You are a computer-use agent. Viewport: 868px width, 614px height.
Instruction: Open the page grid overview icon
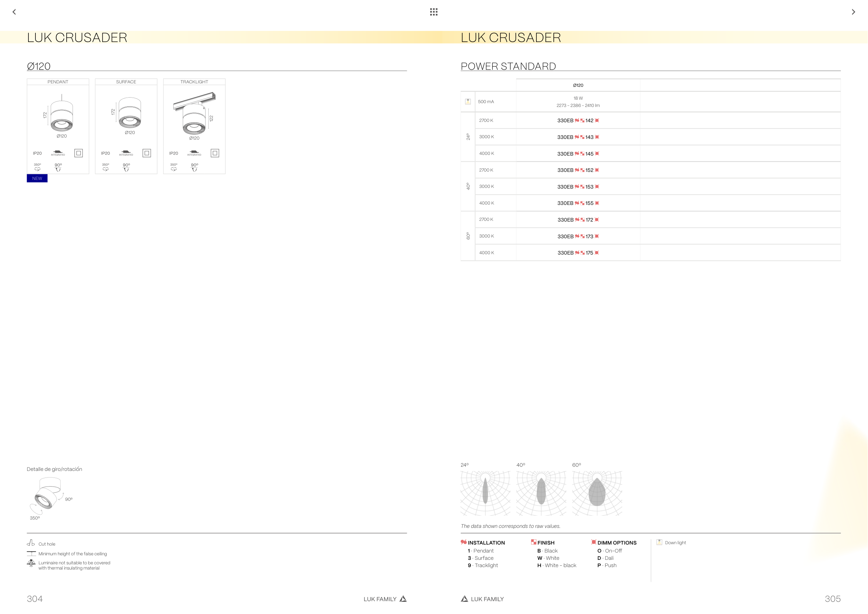pyautogui.click(x=434, y=12)
